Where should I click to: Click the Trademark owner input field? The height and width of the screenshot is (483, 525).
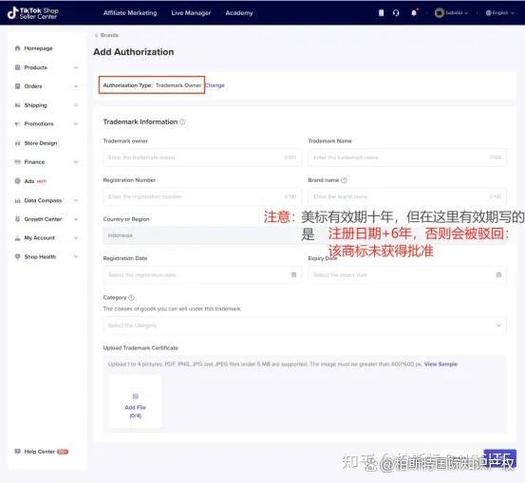(202, 157)
